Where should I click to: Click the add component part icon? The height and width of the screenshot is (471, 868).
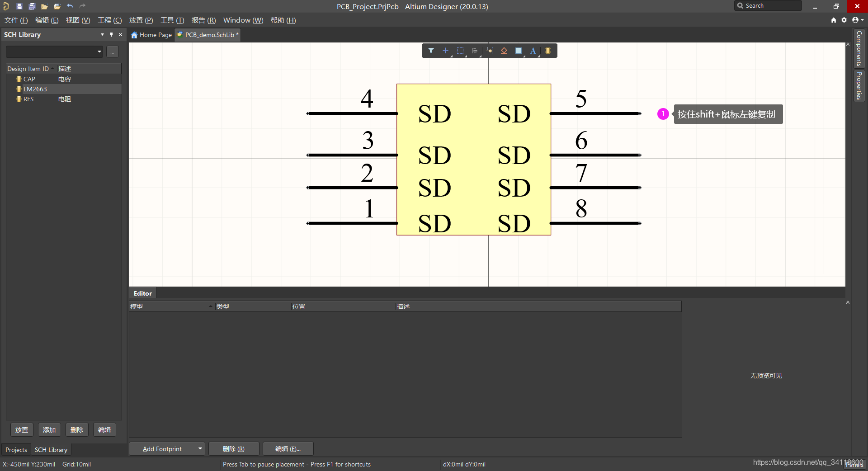click(547, 51)
